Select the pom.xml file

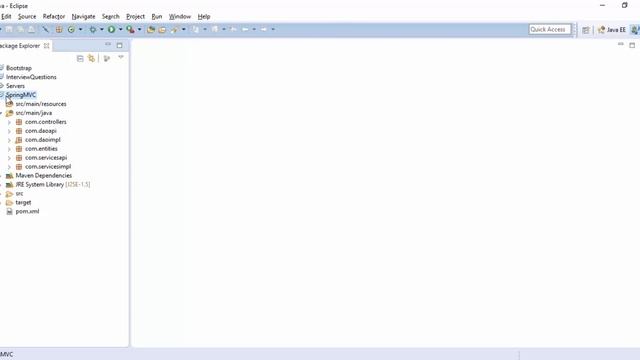(27, 211)
